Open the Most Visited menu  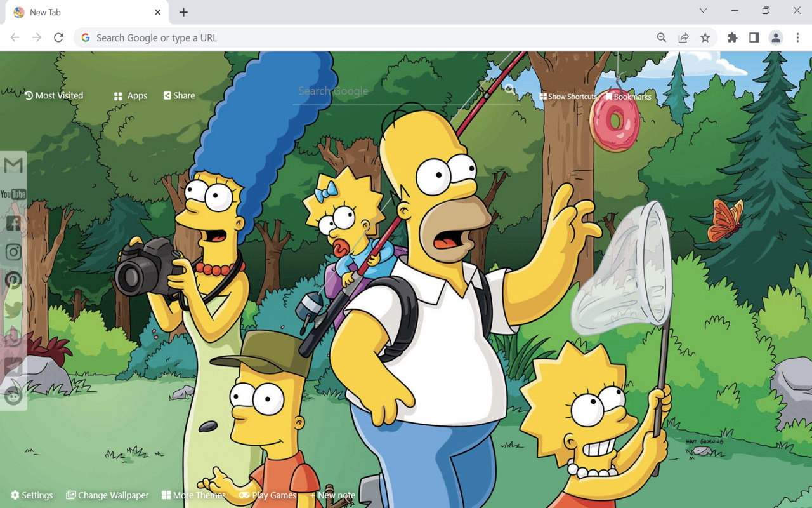click(x=54, y=95)
